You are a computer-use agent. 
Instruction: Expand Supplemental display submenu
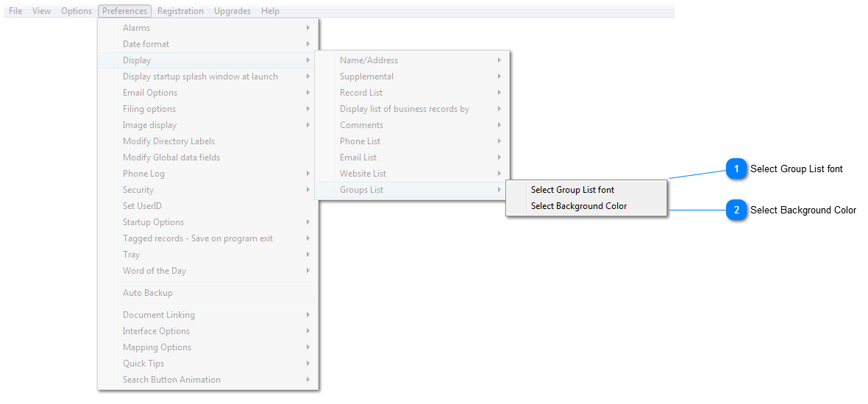[413, 77]
